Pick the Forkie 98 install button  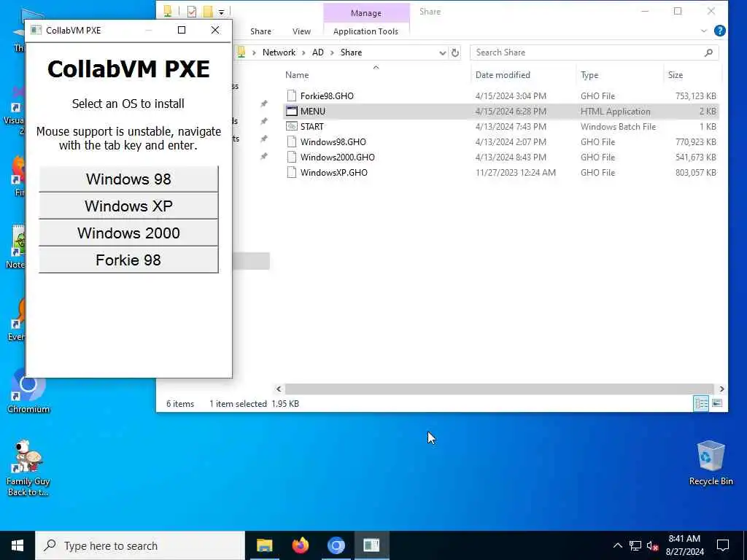point(128,260)
